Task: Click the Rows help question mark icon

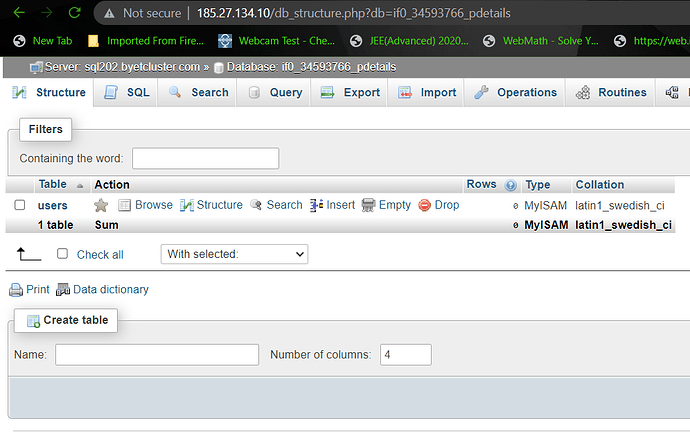Action: 511,185
